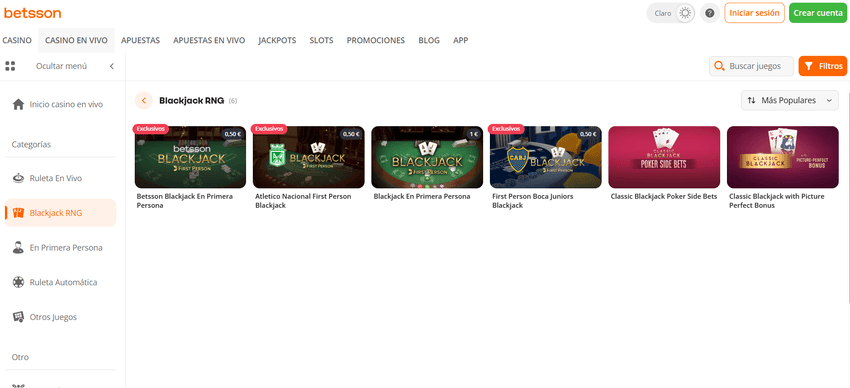This screenshot has height=388, width=850.
Task: Open the SLOTS tab
Action: [x=321, y=40]
